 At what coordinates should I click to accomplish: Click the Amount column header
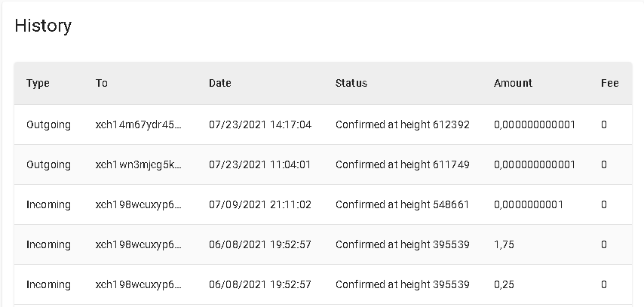513,83
